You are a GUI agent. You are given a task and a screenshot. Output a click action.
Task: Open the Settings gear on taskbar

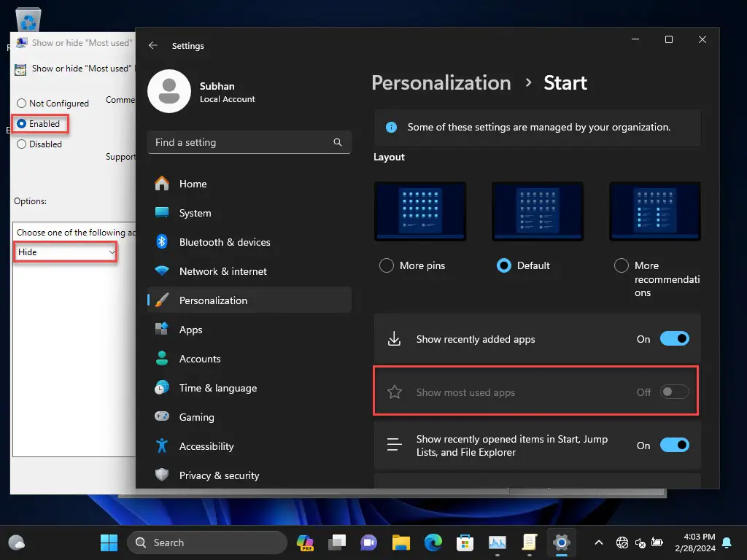[x=562, y=542]
